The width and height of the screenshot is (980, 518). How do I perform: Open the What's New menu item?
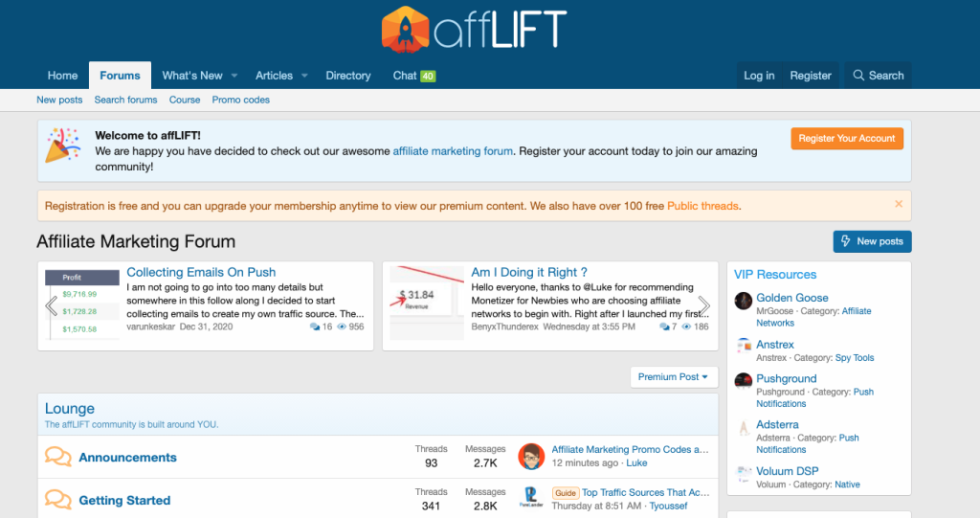(191, 75)
